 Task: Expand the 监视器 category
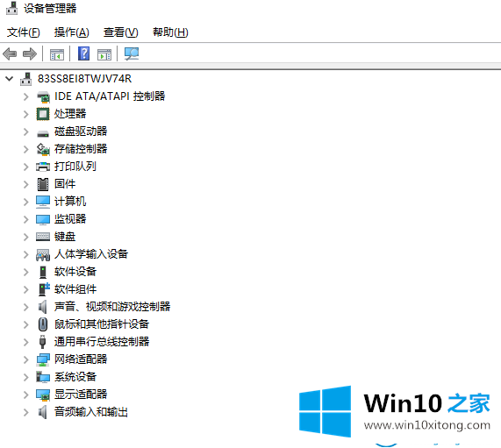coord(26,219)
